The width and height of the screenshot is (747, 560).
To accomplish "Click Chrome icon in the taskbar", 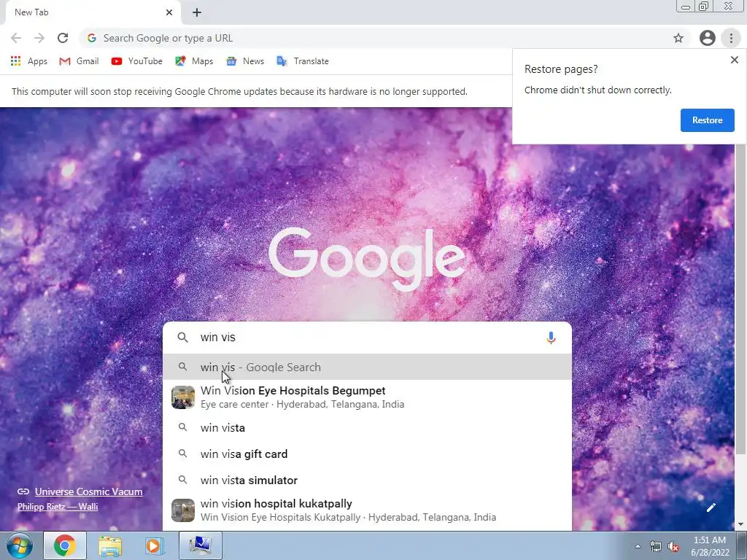I will click(65, 545).
